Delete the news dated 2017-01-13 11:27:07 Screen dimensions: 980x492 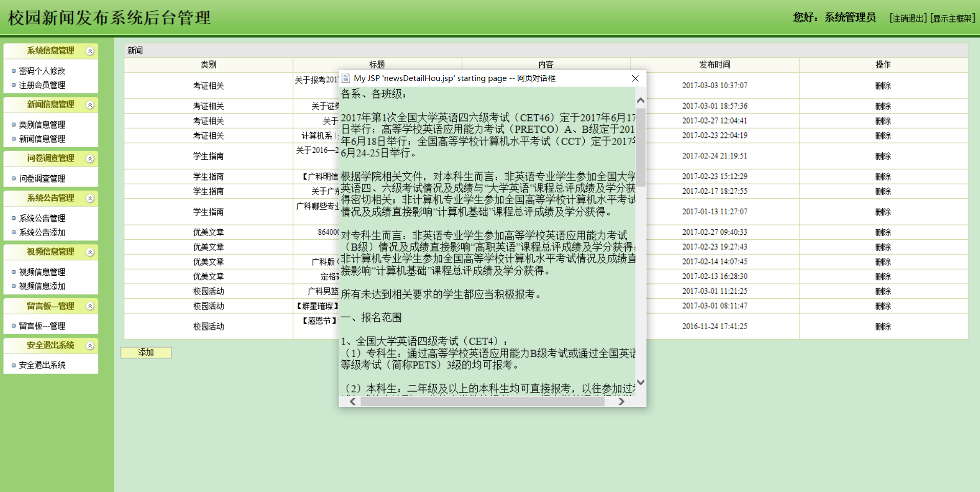pos(883,212)
